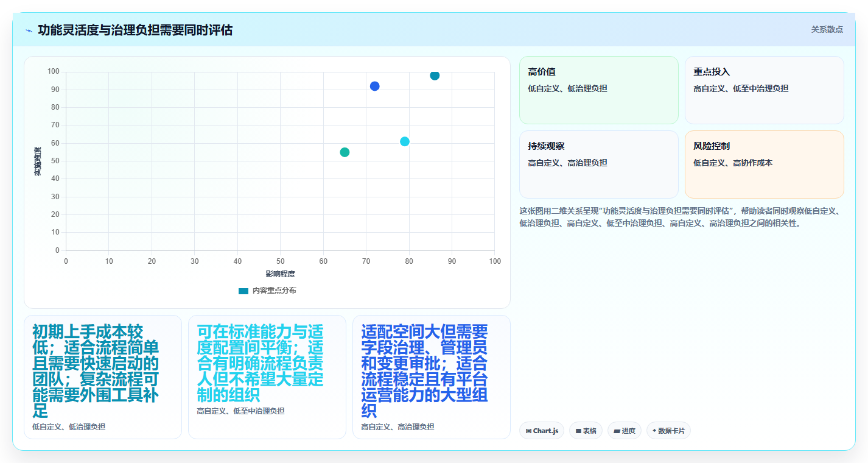Click the 表格 tag chip
This screenshot has width=868, height=463.
coord(586,431)
